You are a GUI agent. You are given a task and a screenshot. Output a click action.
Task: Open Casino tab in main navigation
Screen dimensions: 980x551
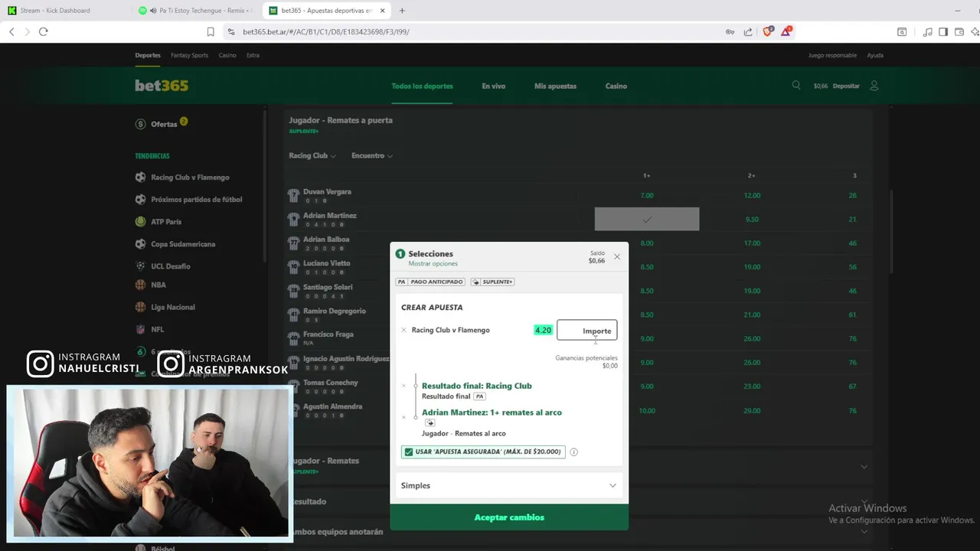616,86
